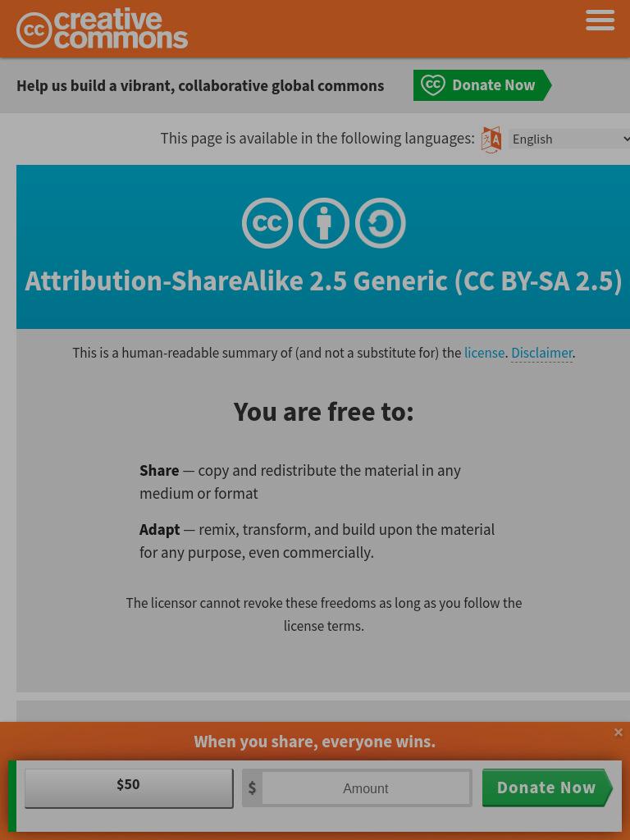The image size is (630, 840).
Task: Click 'This page is available in' text
Action: tap(317, 138)
